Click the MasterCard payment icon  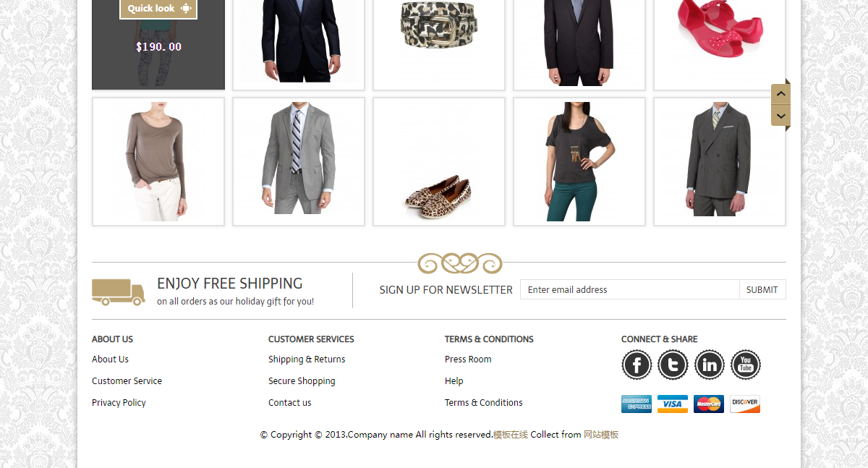coord(709,404)
